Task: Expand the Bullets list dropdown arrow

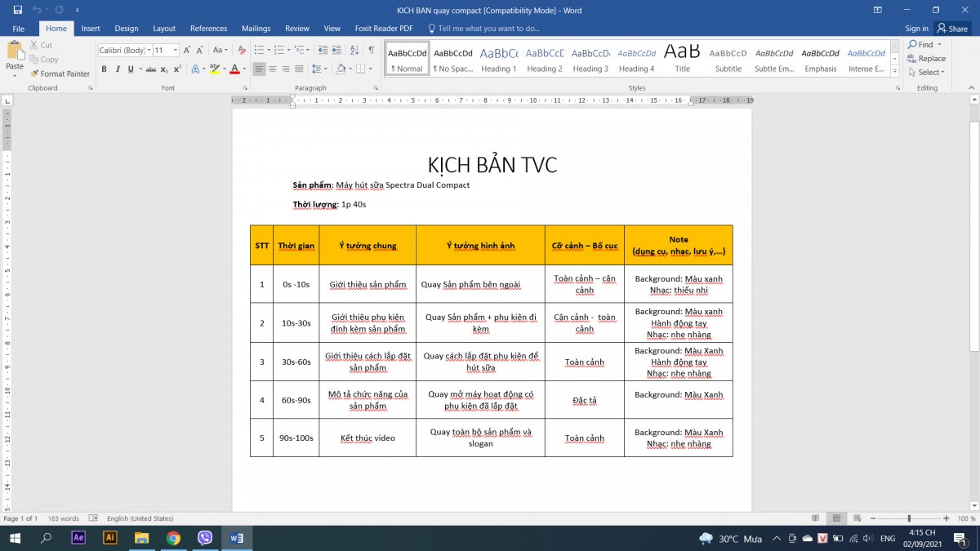Action: click(x=267, y=51)
